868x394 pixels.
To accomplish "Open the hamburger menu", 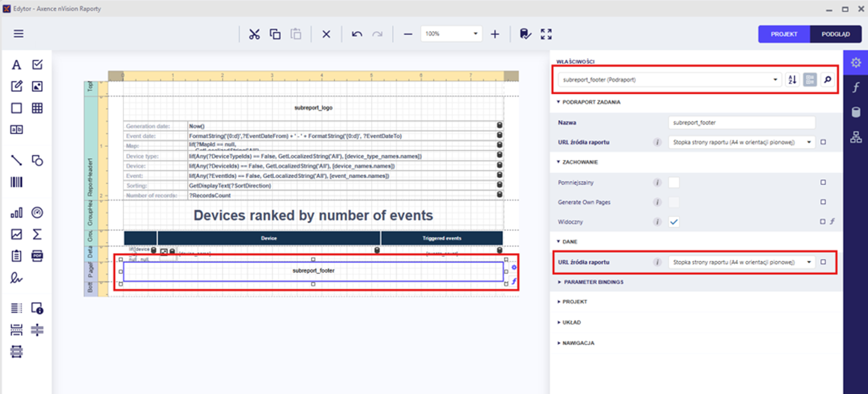I will tap(18, 34).
